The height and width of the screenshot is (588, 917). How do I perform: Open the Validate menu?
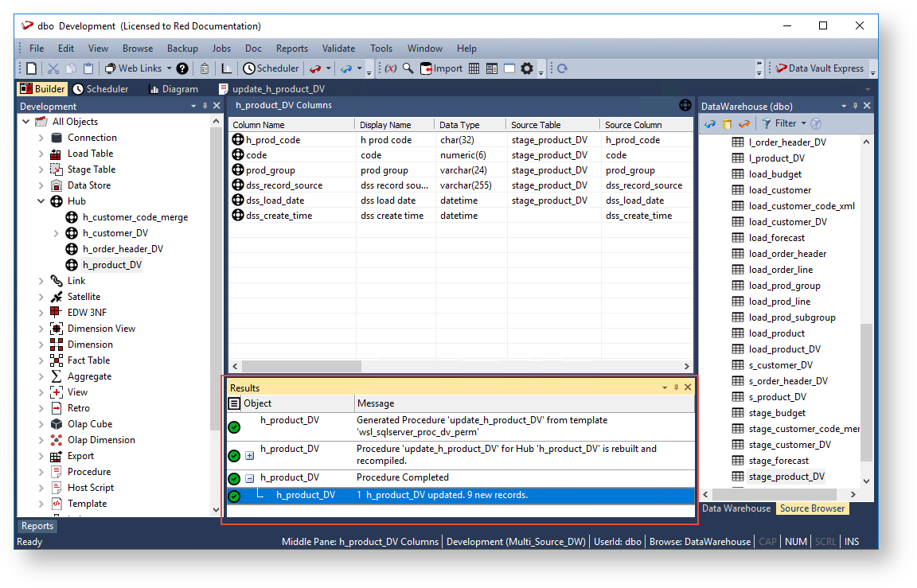pyautogui.click(x=338, y=49)
